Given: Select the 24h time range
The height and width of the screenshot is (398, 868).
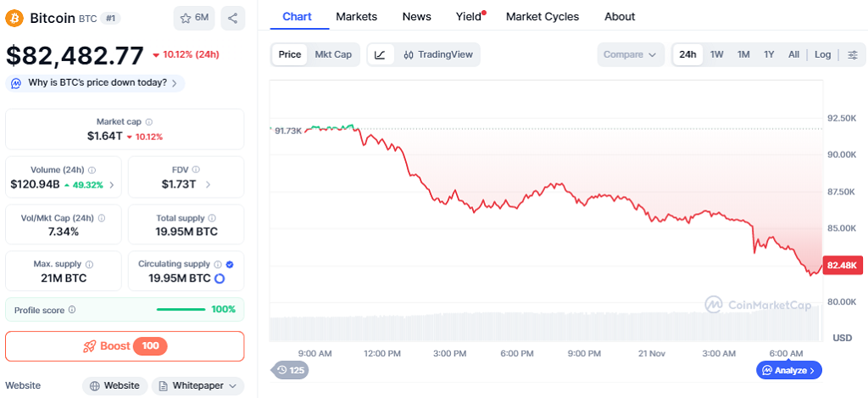Looking at the screenshot, I should (x=687, y=54).
